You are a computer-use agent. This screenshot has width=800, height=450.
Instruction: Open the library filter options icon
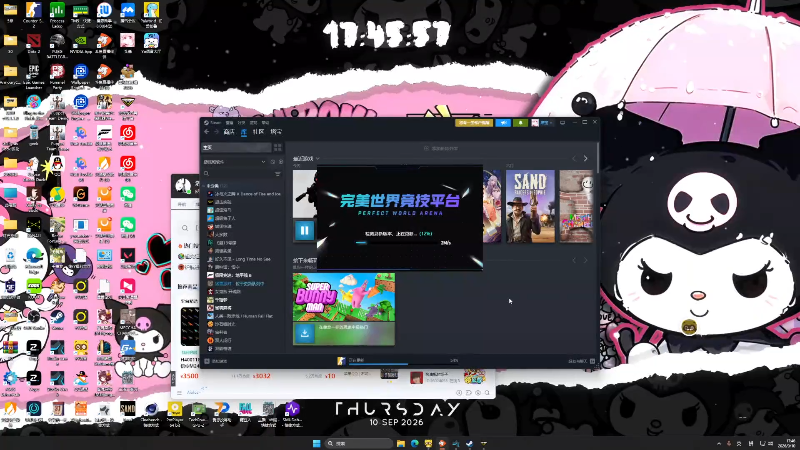click(x=278, y=174)
